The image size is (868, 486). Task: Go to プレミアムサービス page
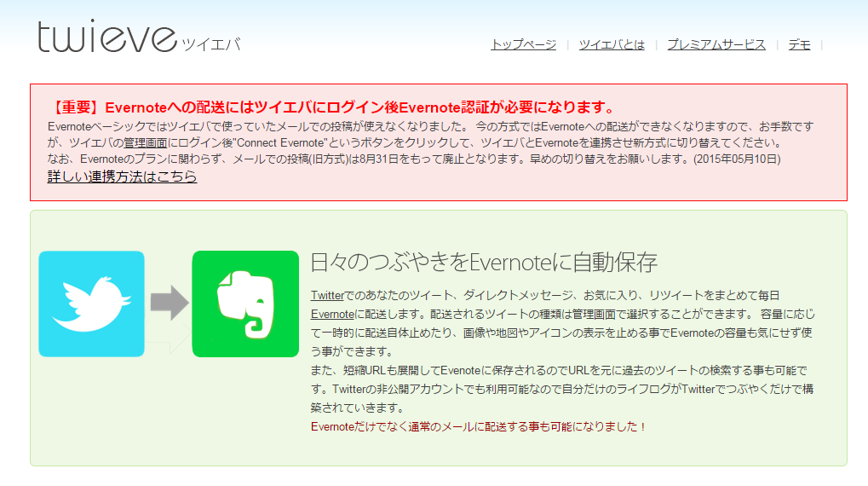[716, 44]
